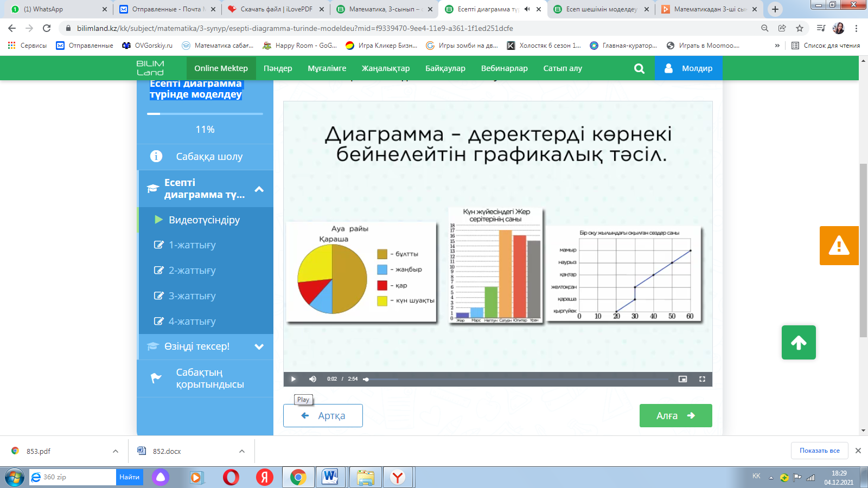Open the Молдир user profile
The image size is (868, 488).
point(688,68)
